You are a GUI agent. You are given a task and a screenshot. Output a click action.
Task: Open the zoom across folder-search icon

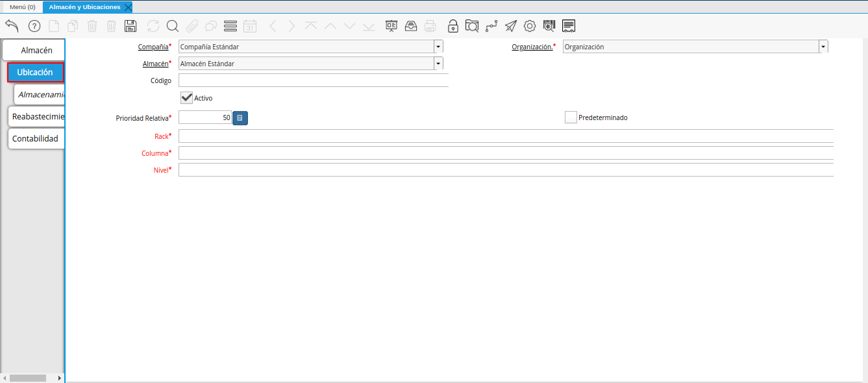pos(472,26)
